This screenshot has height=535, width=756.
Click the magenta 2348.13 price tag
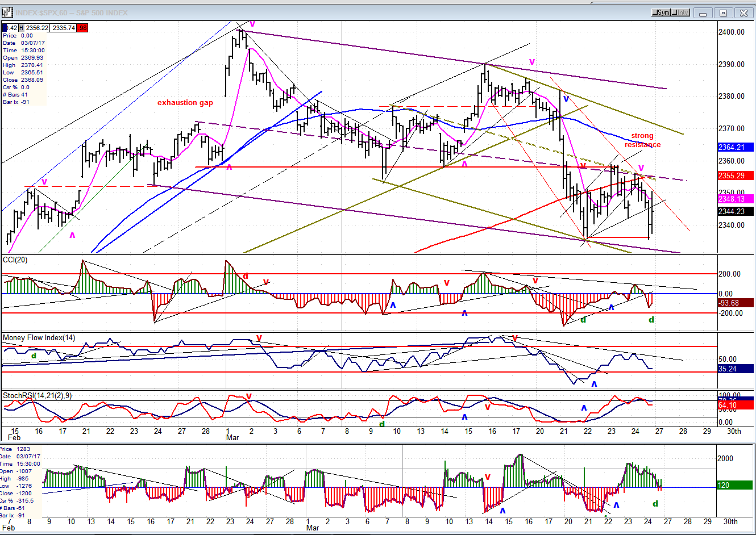736,199
